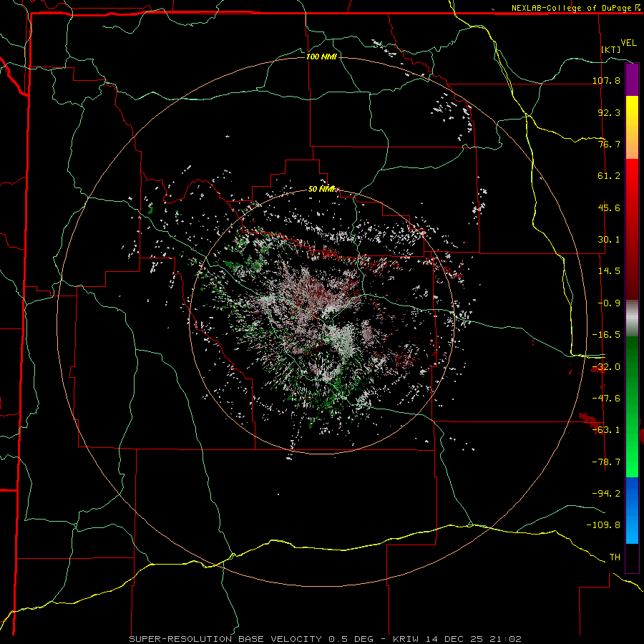Click the -63.1 value on velocity scale
Image resolution: width=644 pixels, height=644 pixels.
point(606,430)
